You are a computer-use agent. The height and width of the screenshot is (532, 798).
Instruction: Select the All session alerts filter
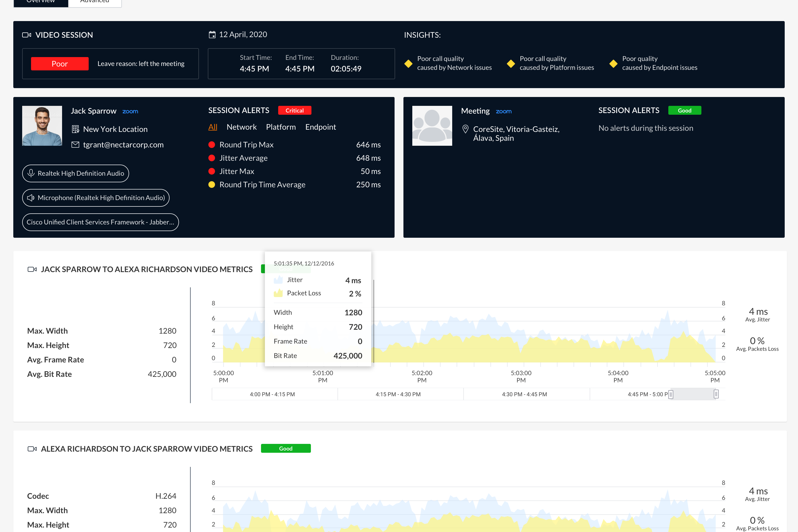[x=213, y=127]
